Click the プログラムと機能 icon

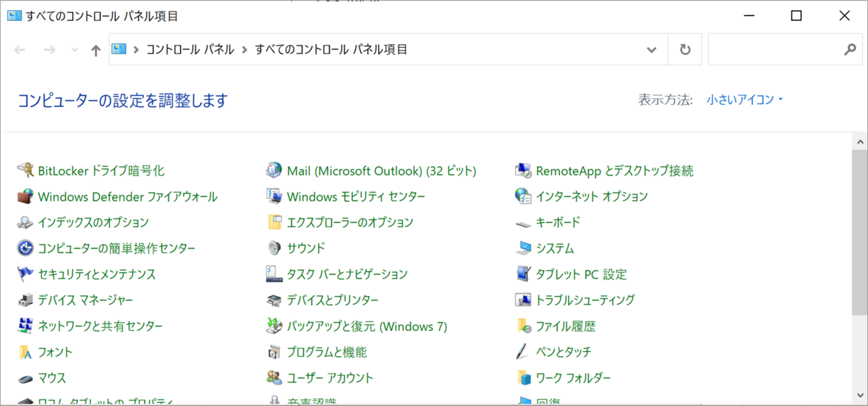pyautogui.click(x=274, y=352)
